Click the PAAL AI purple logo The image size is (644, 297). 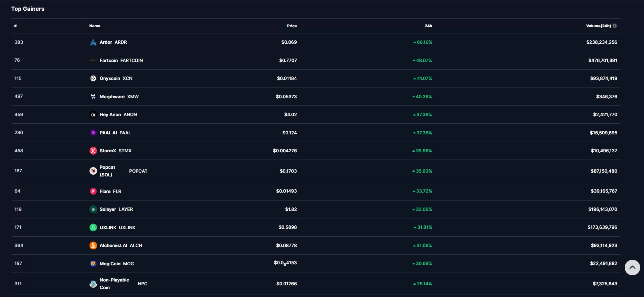(93, 133)
